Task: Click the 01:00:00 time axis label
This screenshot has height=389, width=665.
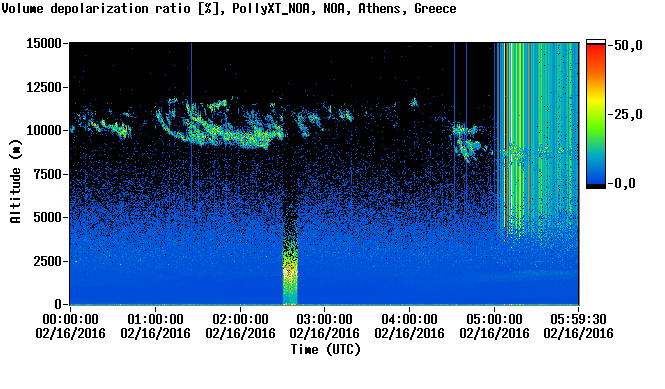Action: coord(155,319)
